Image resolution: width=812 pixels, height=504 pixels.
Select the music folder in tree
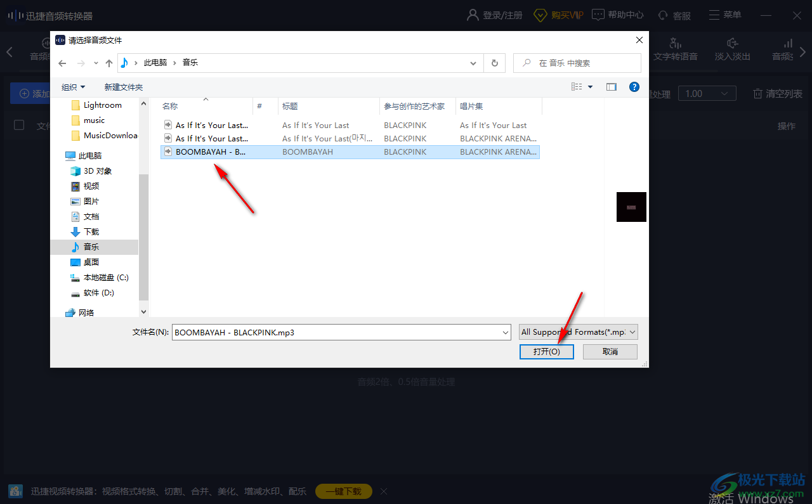(89, 120)
